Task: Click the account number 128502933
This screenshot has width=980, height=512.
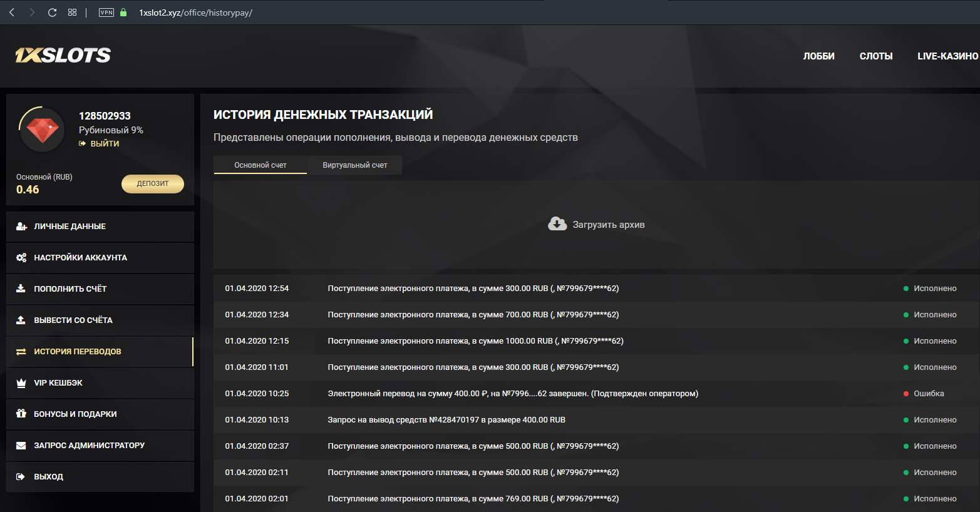Action: click(x=105, y=116)
